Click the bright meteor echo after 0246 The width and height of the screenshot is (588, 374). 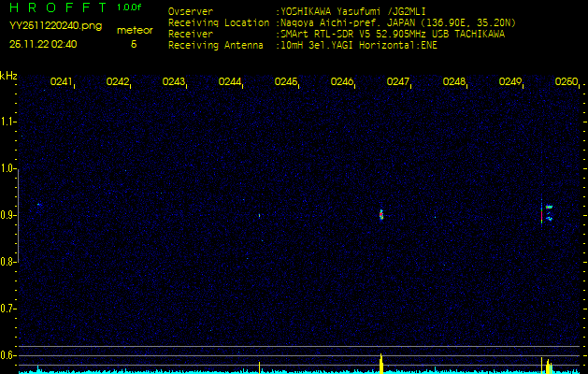pos(381,214)
